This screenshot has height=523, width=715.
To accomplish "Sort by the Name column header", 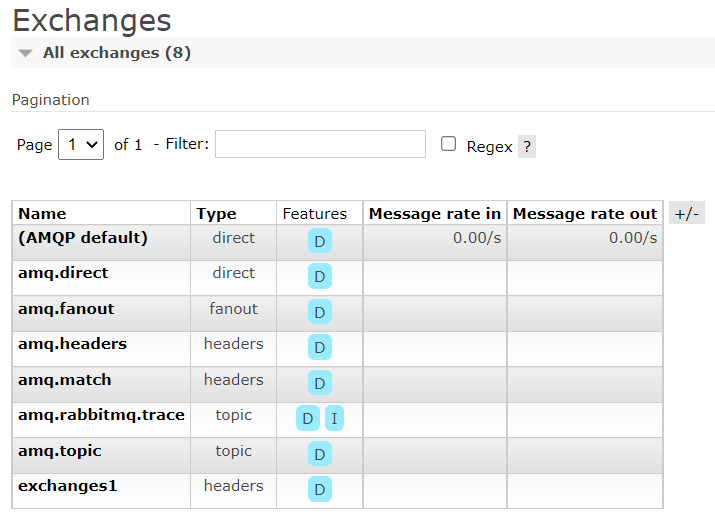I will click(x=42, y=213).
